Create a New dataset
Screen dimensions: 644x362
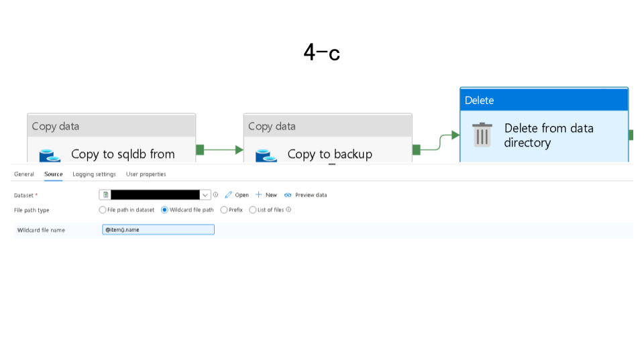(x=266, y=195)
